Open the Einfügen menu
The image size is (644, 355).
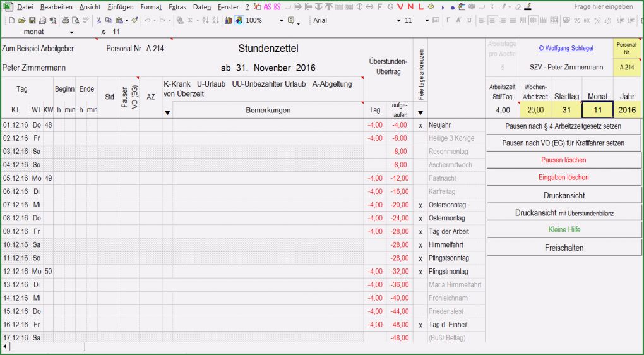click(120, 7)
